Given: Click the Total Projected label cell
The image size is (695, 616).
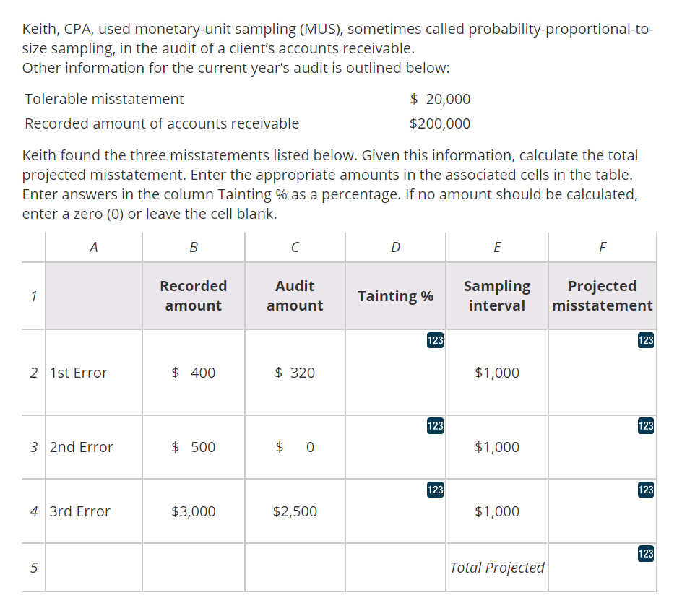Looking at the screenshot, I should (x=496, y=568).
